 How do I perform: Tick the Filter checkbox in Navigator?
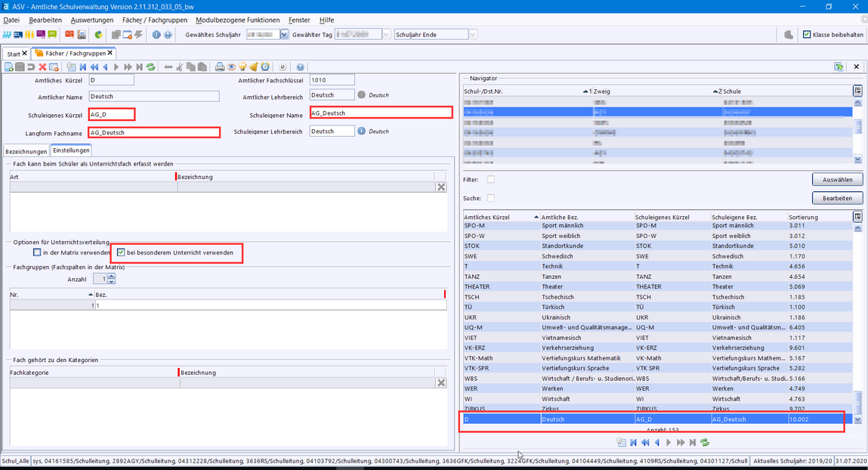click(491, 179)
